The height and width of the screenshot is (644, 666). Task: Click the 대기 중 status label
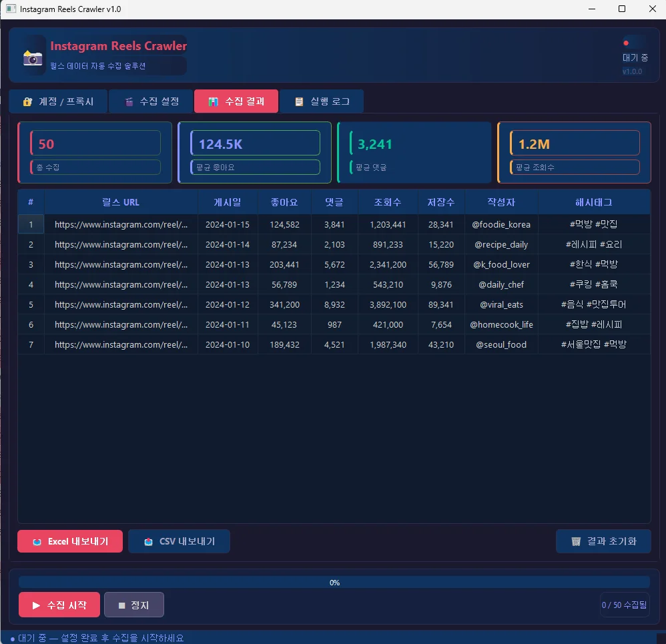635,58
